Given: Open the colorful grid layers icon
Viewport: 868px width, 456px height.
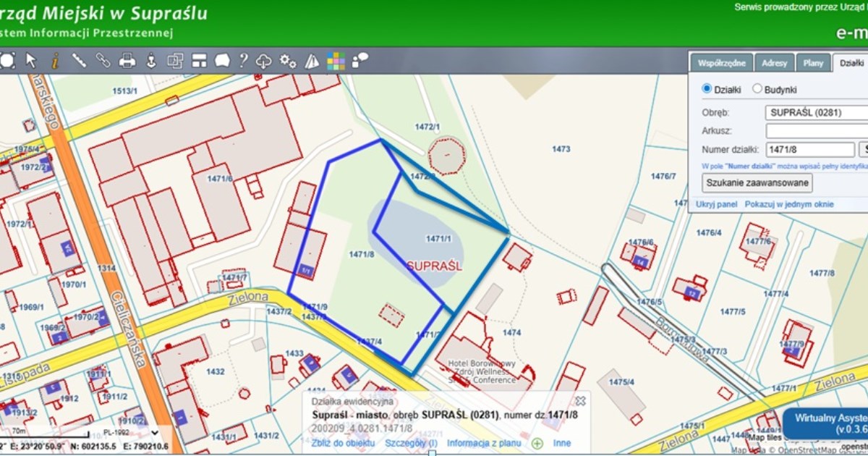Looking at the screenshot, I should (x=335, y=61).
